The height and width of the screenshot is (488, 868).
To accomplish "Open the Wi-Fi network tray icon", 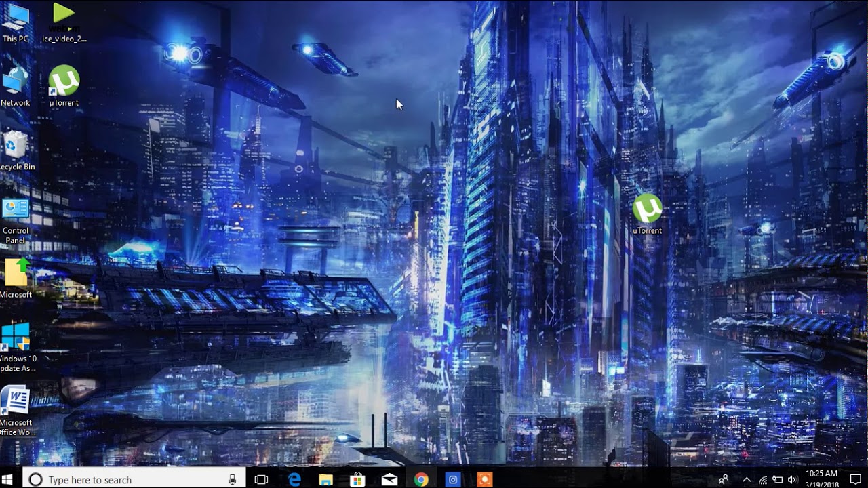I will click(x=763, y=480).
